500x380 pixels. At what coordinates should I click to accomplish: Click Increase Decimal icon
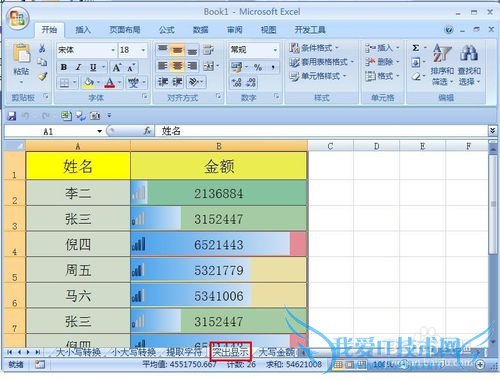(237, 83)
